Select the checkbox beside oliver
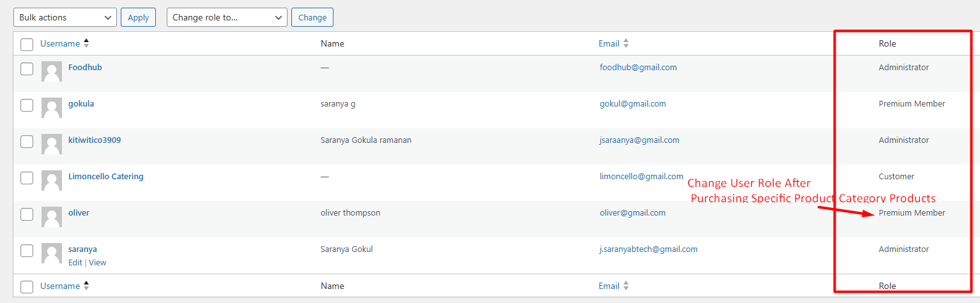The height and width of the screenshot is (303, 980). [x=27, y=214]
